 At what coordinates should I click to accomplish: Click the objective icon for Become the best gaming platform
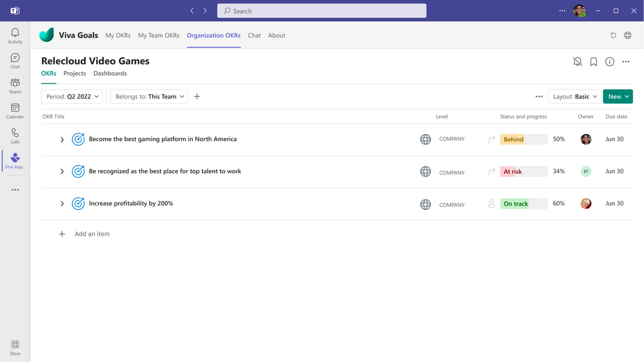coord(78,139)
